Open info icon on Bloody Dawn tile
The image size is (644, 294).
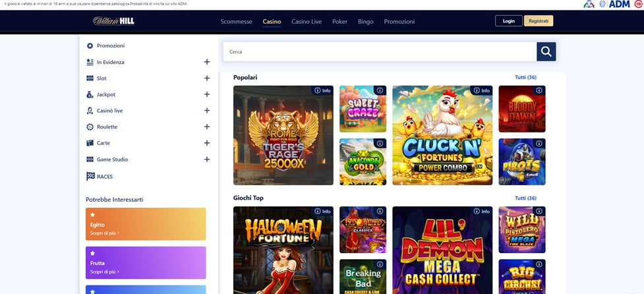pyautogui.click(x=539, y=90)
